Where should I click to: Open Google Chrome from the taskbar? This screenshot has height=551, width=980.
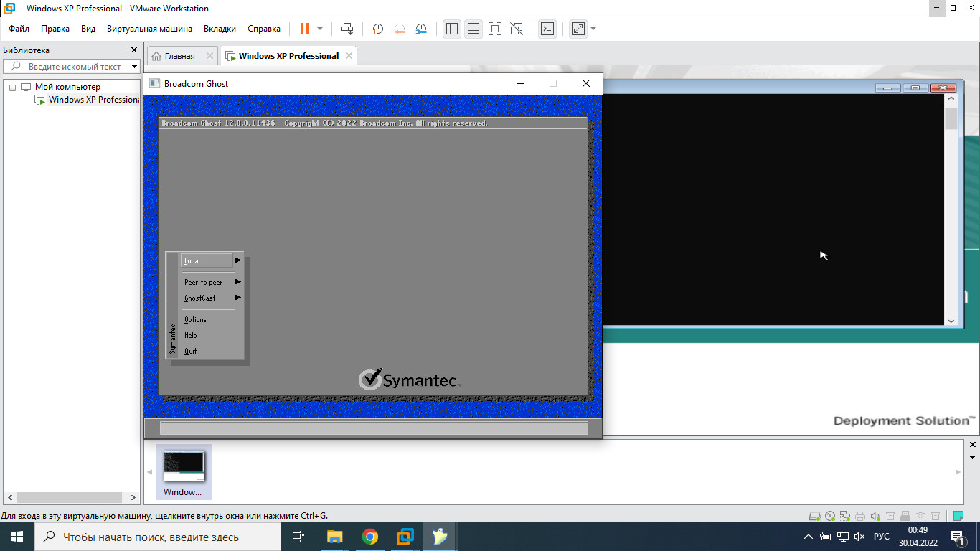click(369, 537)
